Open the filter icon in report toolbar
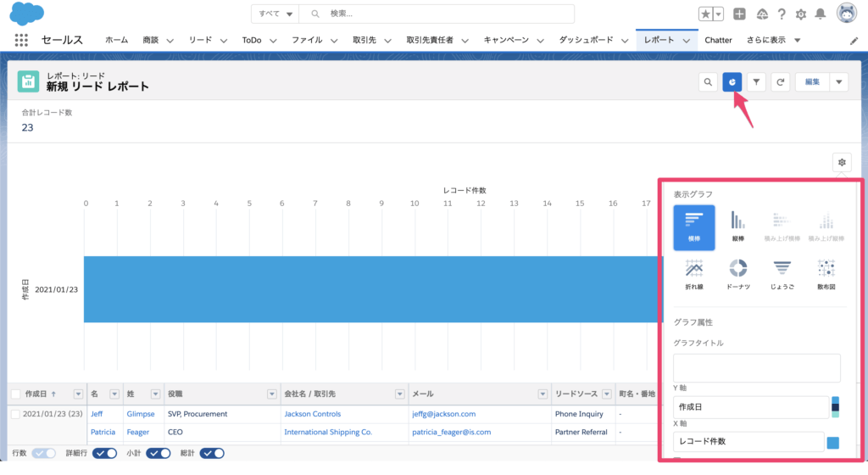 tap(757, 81)
